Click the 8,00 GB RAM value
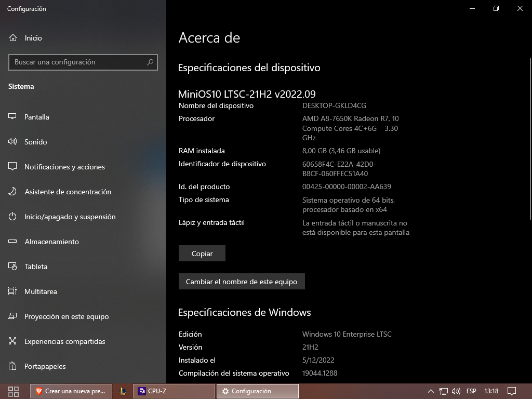Image resolution: width=532 pixels, height=399 pixels. click(341, 151)
